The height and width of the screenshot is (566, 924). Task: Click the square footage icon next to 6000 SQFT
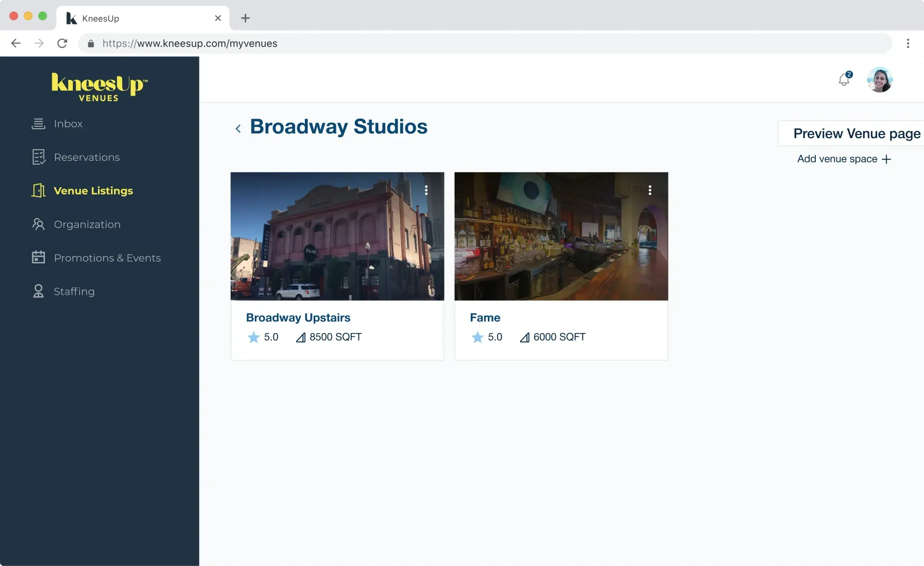coord(524,337)
